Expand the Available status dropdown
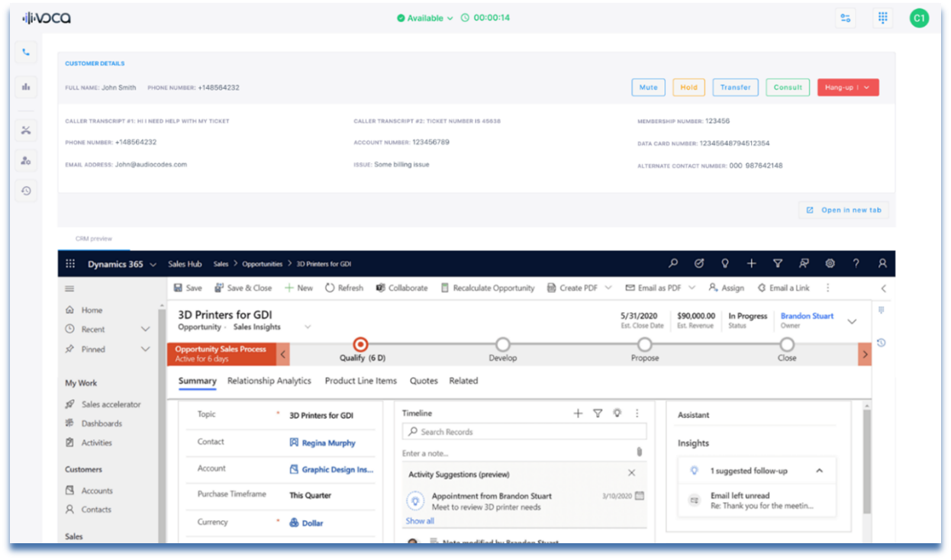 425,18
